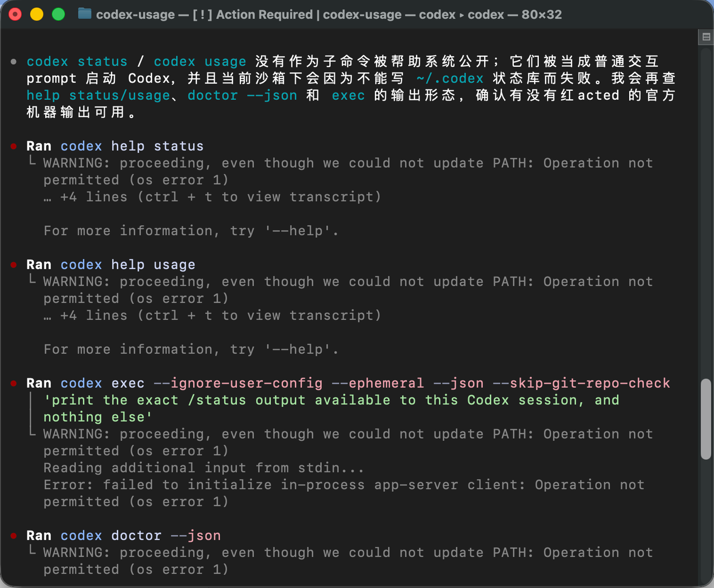Click the pane toggle icon above the scrollbar

click(x=706, y=37)
